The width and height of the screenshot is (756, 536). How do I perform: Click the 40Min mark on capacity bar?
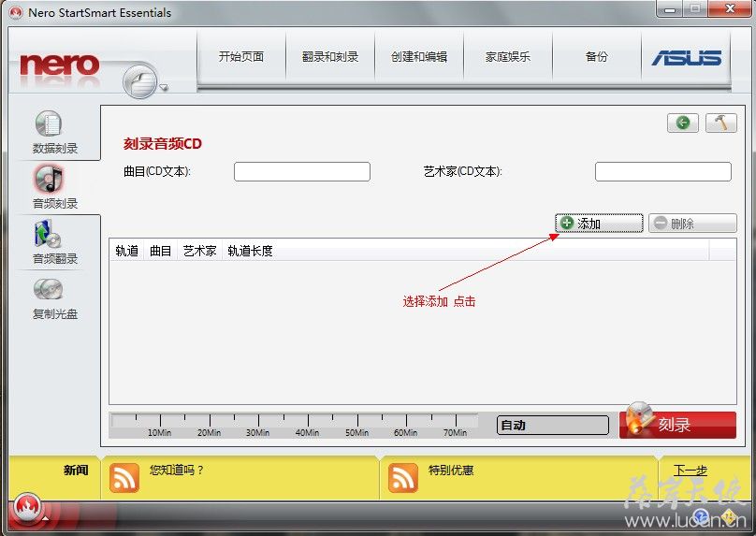coord(307,432)
